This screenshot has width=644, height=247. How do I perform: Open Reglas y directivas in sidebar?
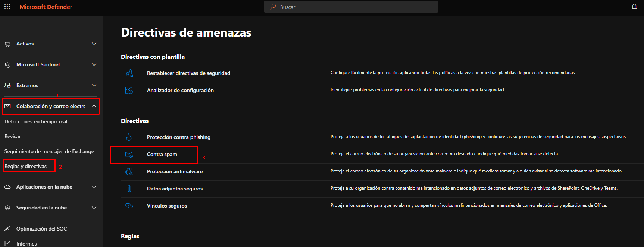(x=25, y=166)
